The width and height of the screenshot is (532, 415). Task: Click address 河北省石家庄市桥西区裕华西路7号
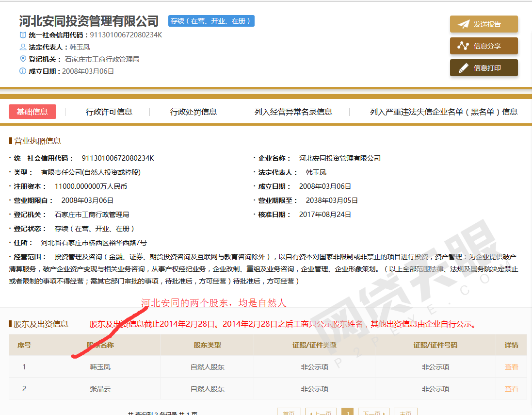(x=94, y=243)
